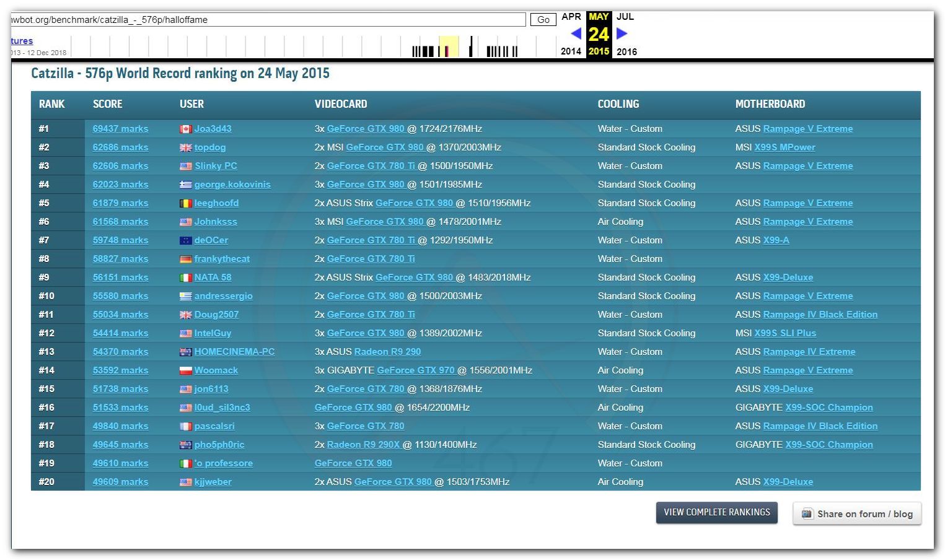Click the highlighted 2015 section of capture sparkline

pos(449,46)
